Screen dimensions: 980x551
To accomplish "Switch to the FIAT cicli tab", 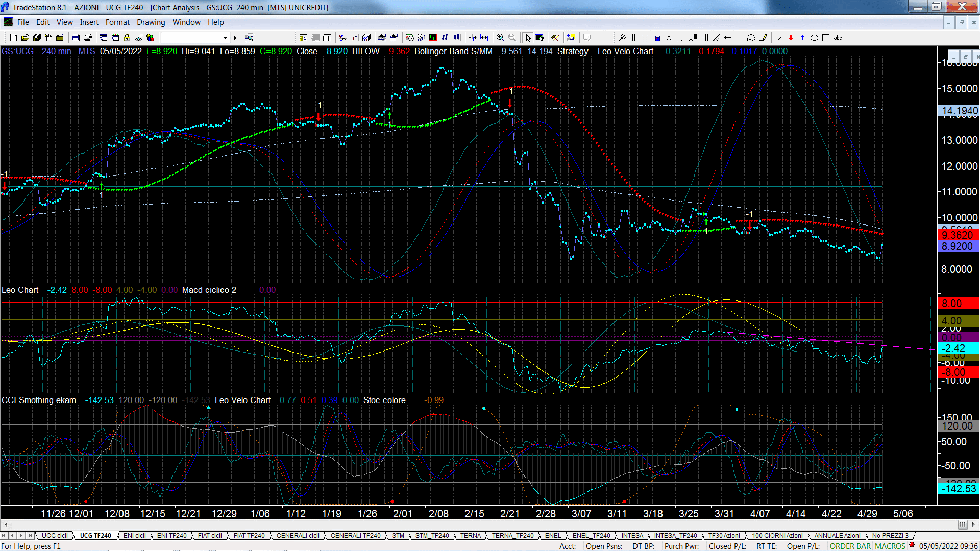I will (x=210, y=536).
